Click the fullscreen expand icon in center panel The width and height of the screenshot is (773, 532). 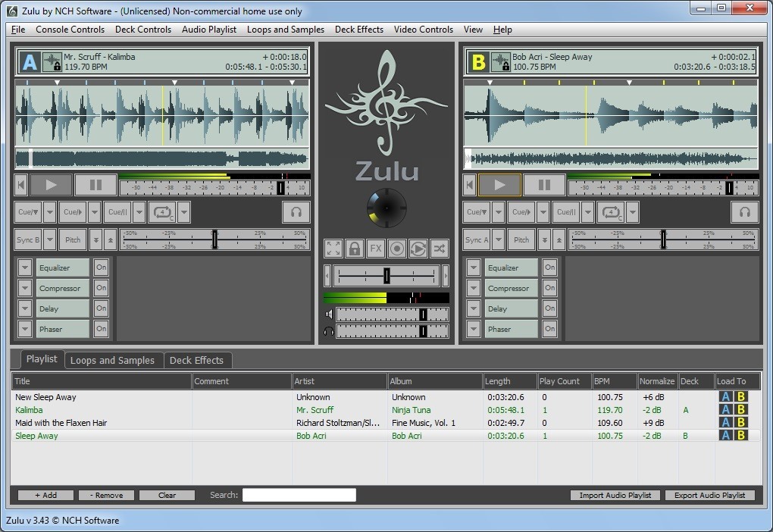(332, 248)
